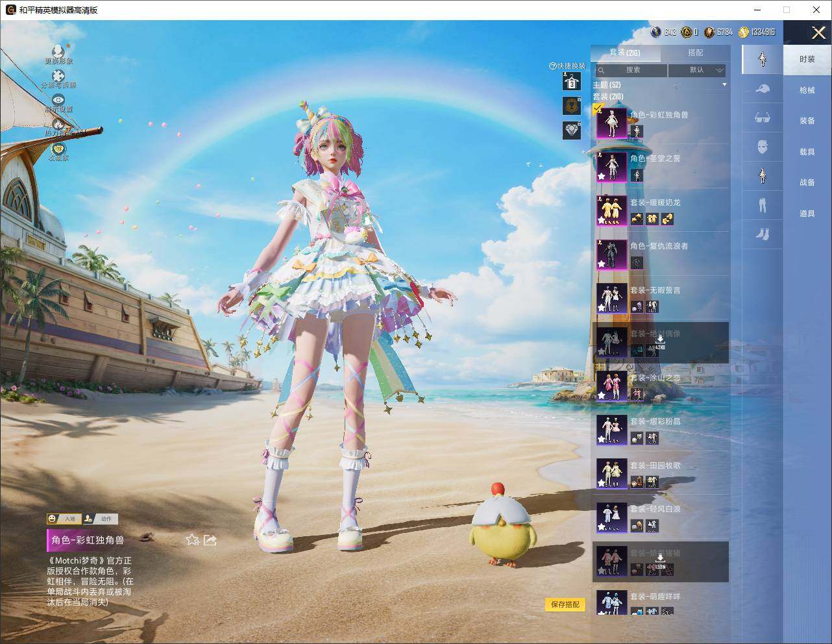The image size is (832, 644).
Task: Switch to the 搭配 tab
Action: pos(695,53)
